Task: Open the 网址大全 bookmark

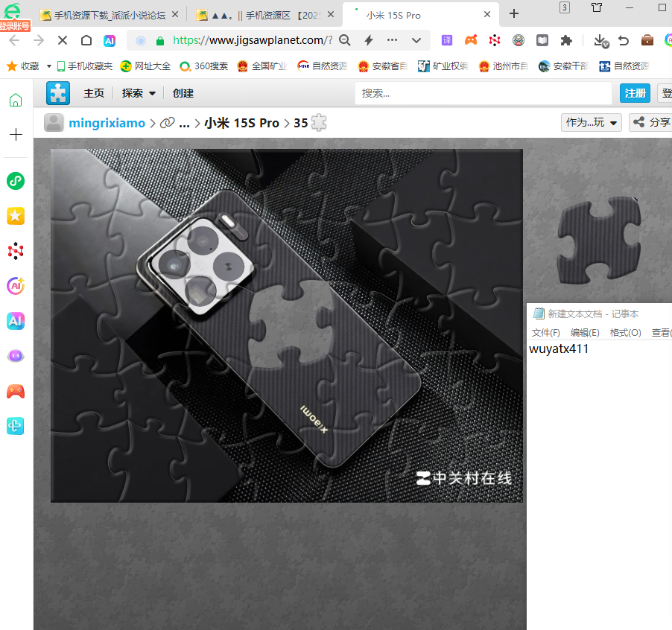Action: tap(146, 66)
